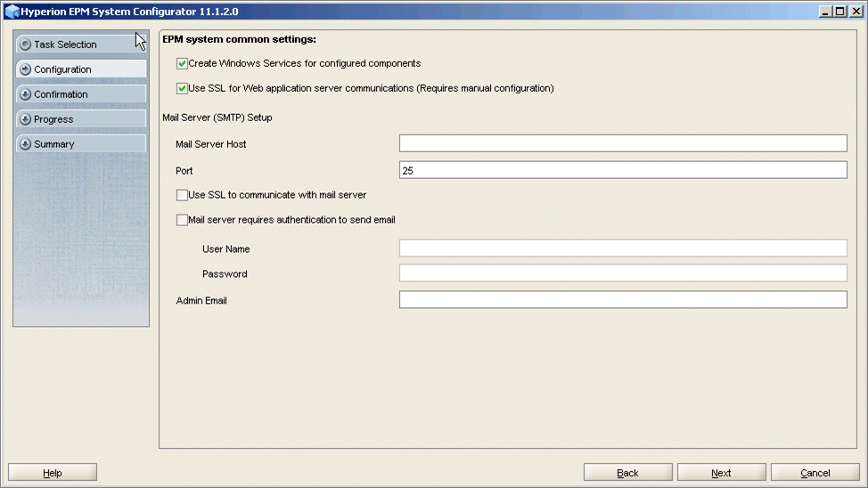The width and height of the screenshot is (868, 488).
Task: Check Mail server requires authentication to send email
Action: tap(182, 220)
